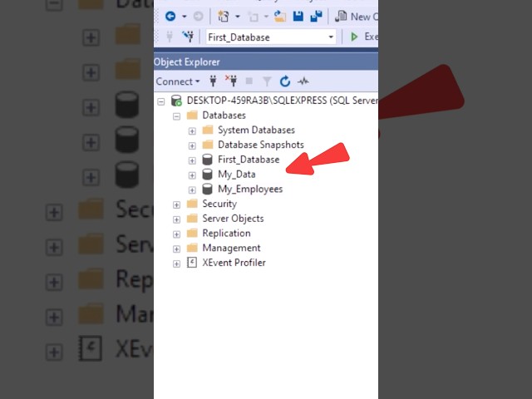Select the Replication folder

pos(226,234)
